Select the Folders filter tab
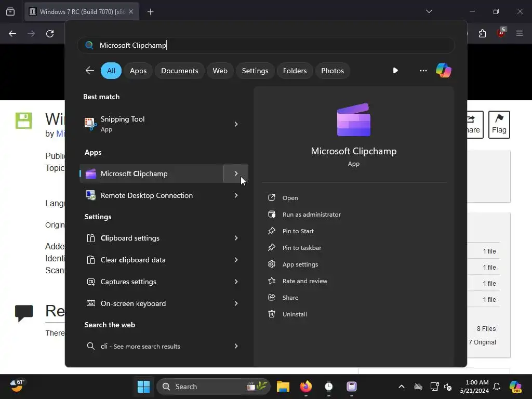This screenshot has height=399, width=532. point(295,71)
